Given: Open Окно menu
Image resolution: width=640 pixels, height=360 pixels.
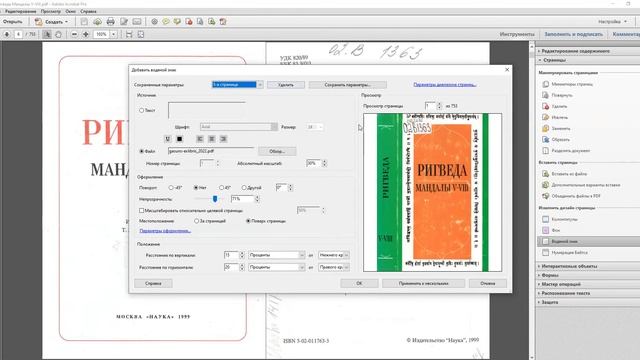Looking at the screenshot, I should pos(71,11).
